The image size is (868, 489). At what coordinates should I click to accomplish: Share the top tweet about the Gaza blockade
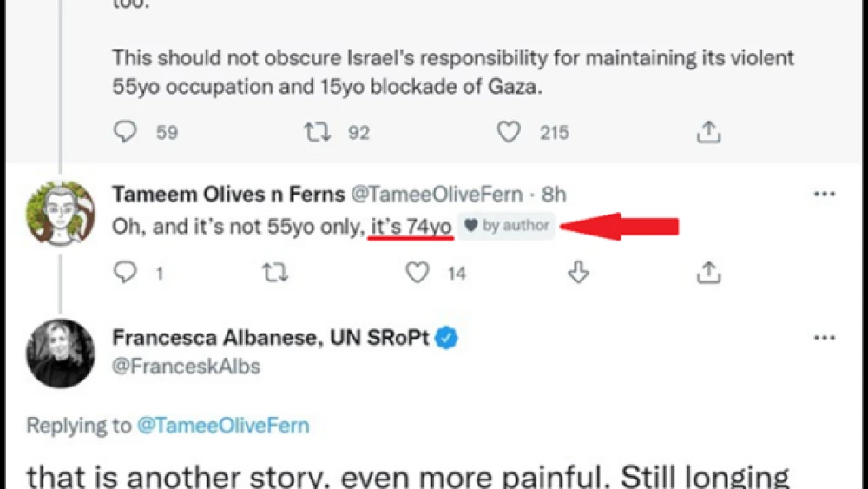point(708,132)
